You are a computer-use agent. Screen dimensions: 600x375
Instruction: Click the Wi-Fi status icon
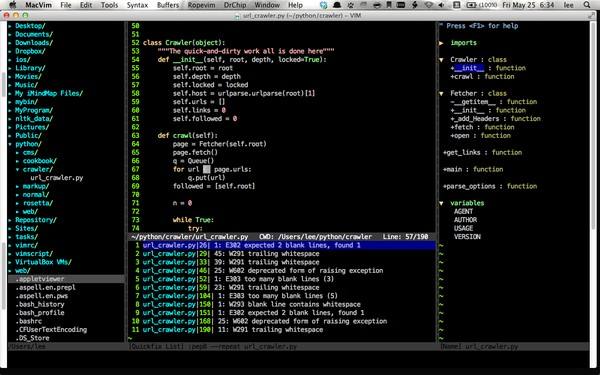[429, 5]
